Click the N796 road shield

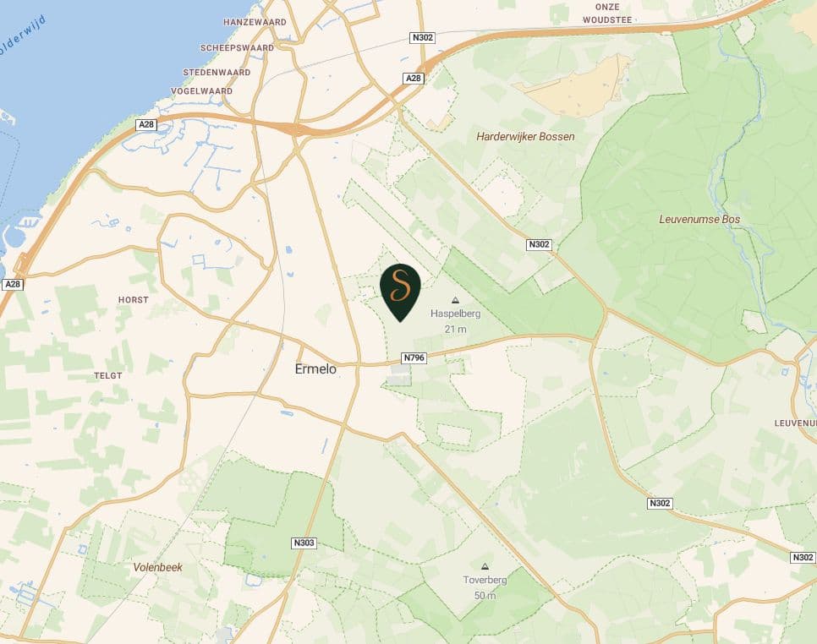pyautogui.click(x=414, y=357)
